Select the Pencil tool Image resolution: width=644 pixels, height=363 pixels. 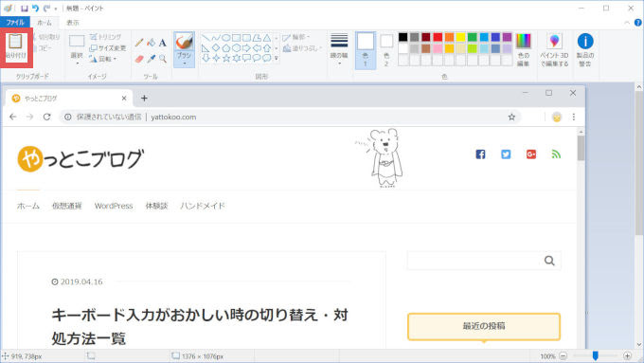(x=139, y=43)
